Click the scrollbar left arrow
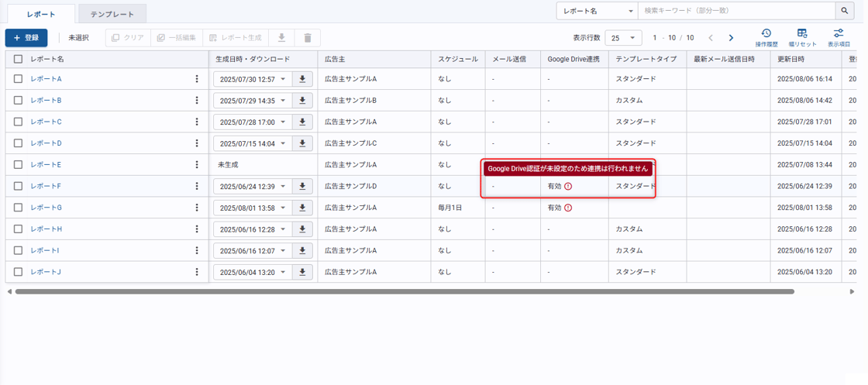 9,291
